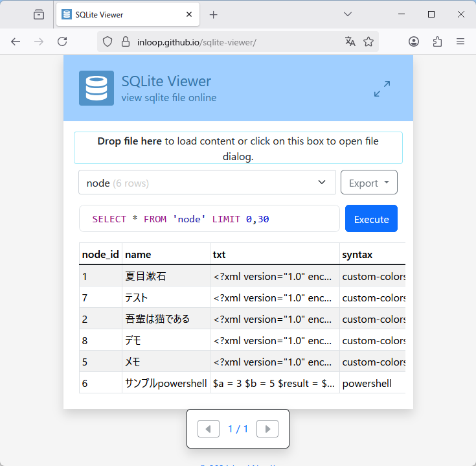476x466 pixels.
Task: Open the extensions puzzle icon
Action: tap(437, 41)
